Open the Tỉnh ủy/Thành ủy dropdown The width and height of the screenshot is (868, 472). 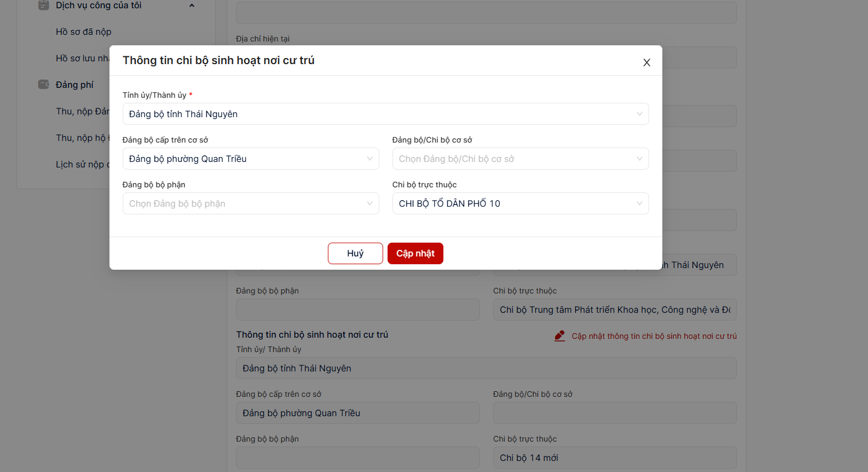(385, 114)
